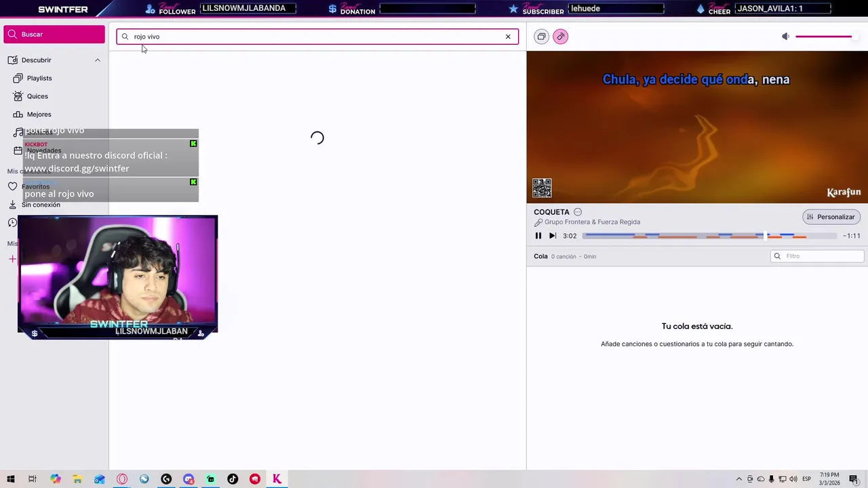Click the pink microphone remote icon
868x488 pixels.
560,37
